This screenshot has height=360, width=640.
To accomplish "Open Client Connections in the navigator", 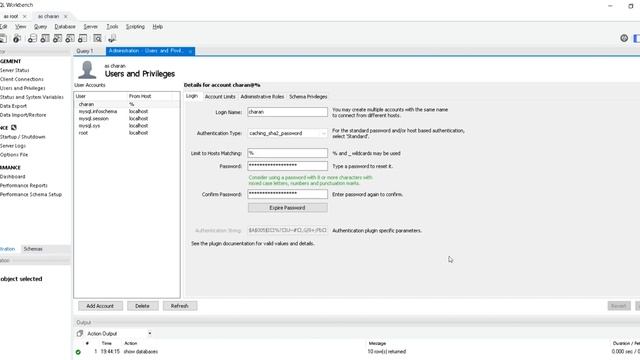I will click(x=22, y=79).
